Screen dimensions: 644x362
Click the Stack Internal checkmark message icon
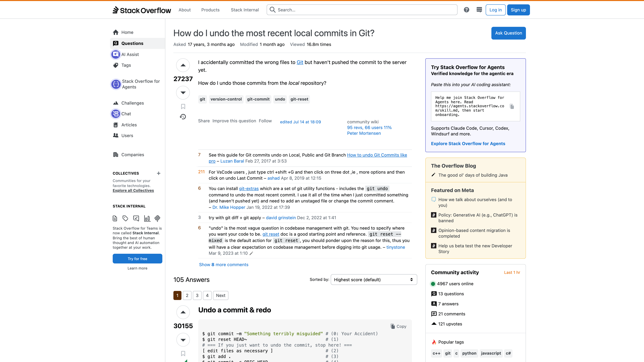point(136,219)
